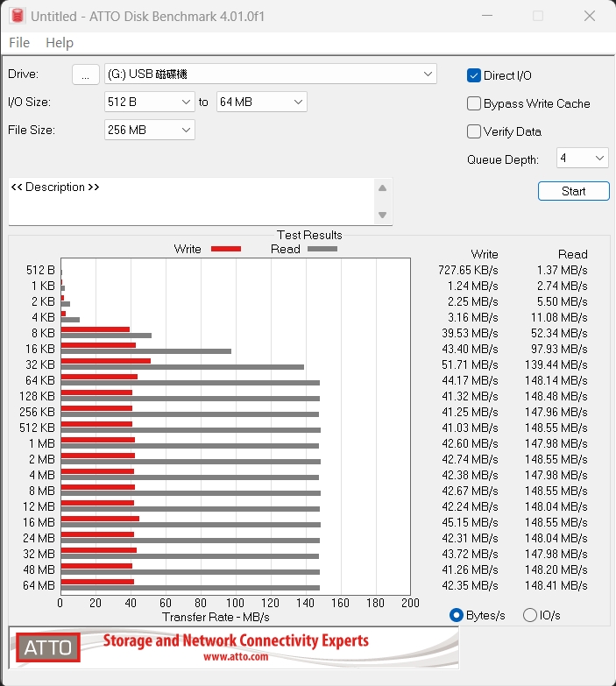Expand the 64 MB maximum I/O size dropdown
616x686 pixels.
[x=261, y=102]
